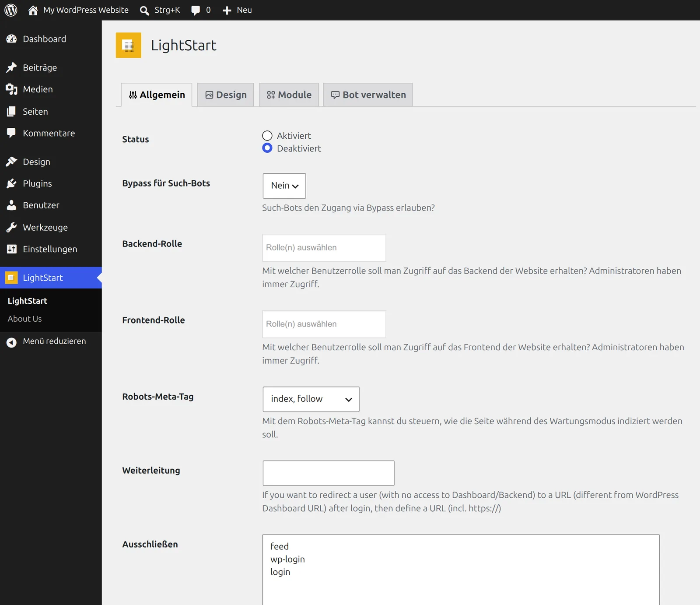Click the sliders icon on Allgemein tab
Viewport: 700px width, 605px height.
[x=133, y=95]
